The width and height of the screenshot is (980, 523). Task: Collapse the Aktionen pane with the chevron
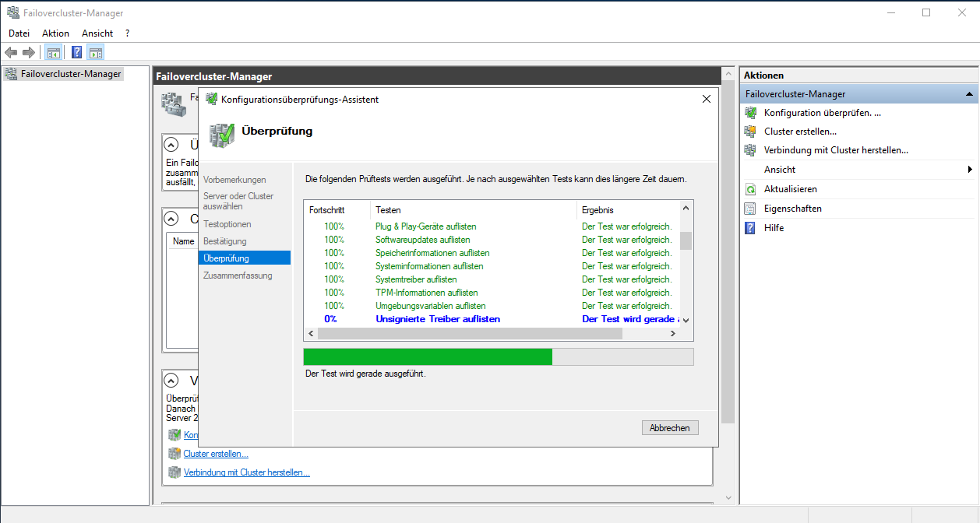pyautogui.click(x=971, y=93)
